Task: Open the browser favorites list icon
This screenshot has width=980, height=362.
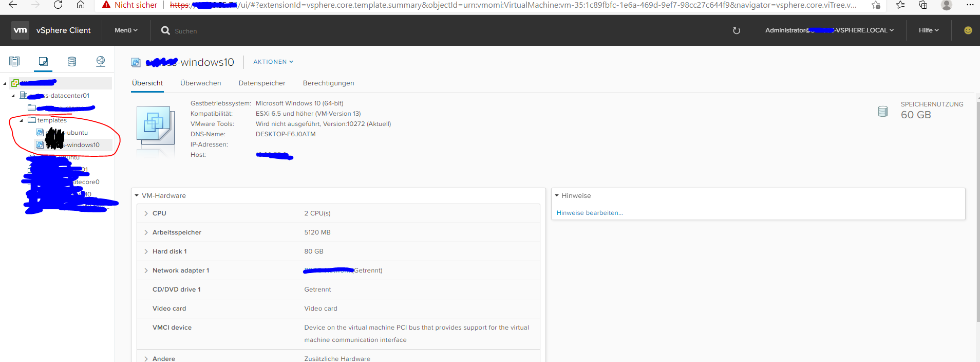Action: (900, 5)
